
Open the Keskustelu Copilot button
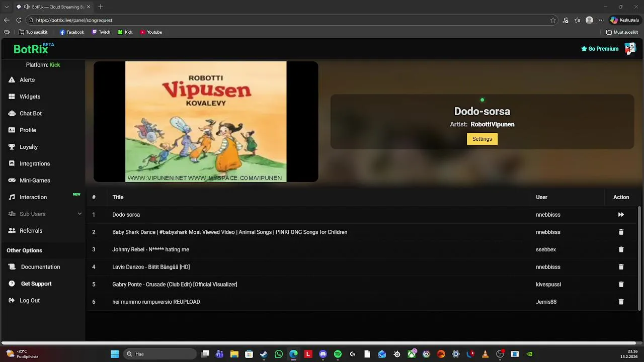tap(624, 20)
